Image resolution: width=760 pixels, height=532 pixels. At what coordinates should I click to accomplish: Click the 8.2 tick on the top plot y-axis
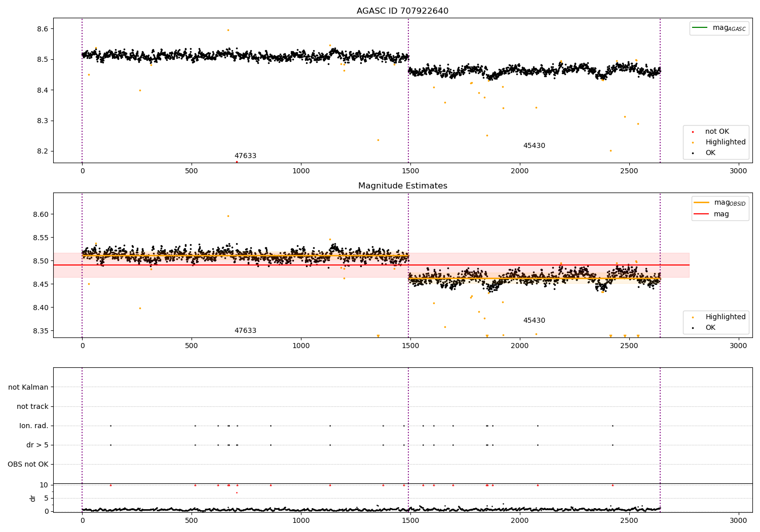43,151
